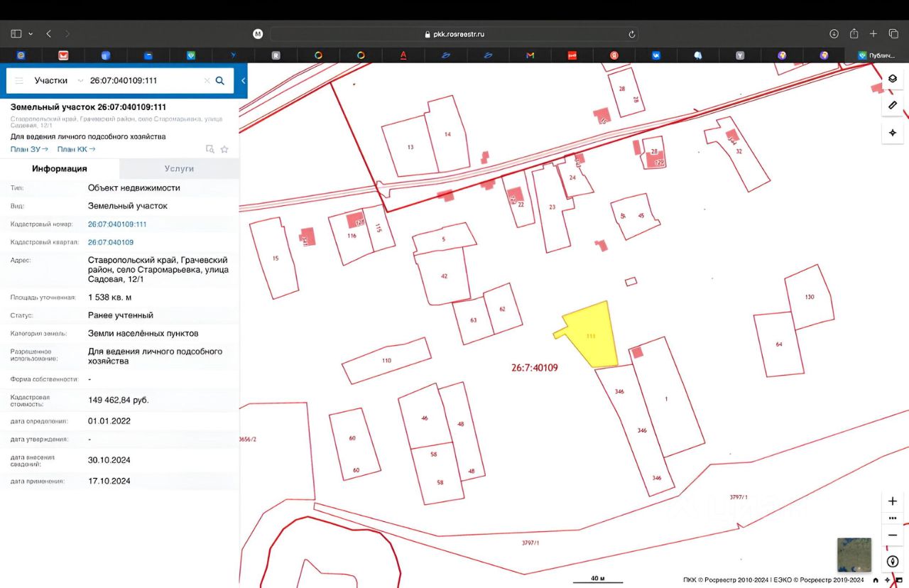The image size is (909, 588).
Task: Go back in Safari history
Action: 48,33
